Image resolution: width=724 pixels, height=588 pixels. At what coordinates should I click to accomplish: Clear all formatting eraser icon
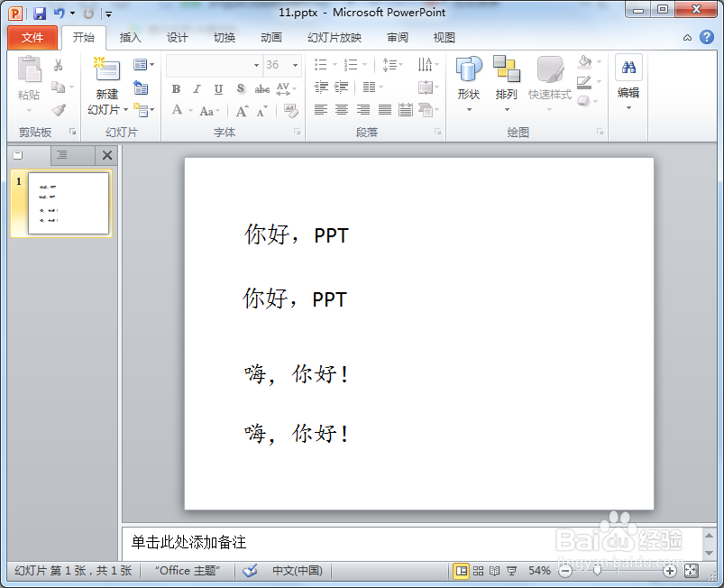[x=291, y=110]
